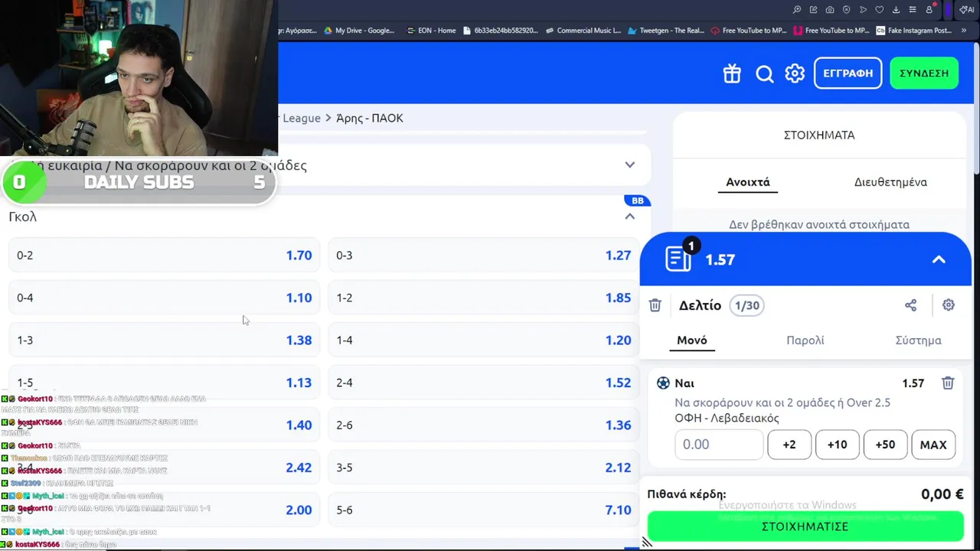Screen dimensions: 980x551
Task: Switch to Μονό bet tab
Action: click(x=692, y=341)
